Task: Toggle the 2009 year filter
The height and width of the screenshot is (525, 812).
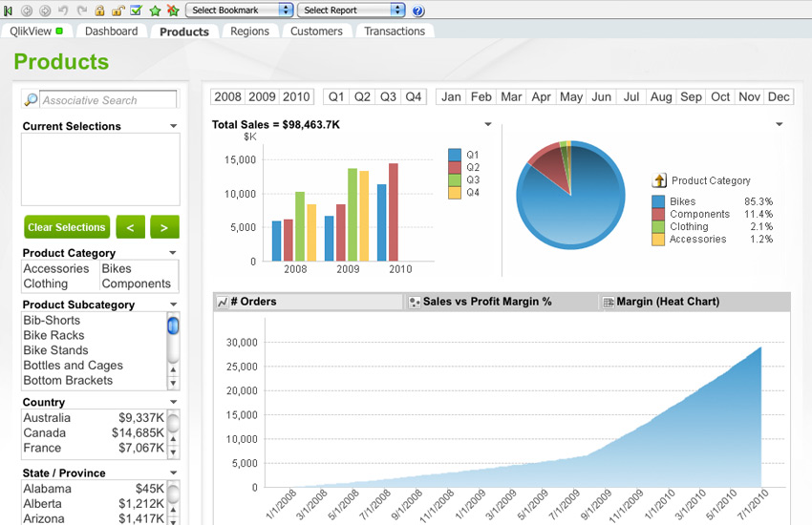Action: [262, 96]
